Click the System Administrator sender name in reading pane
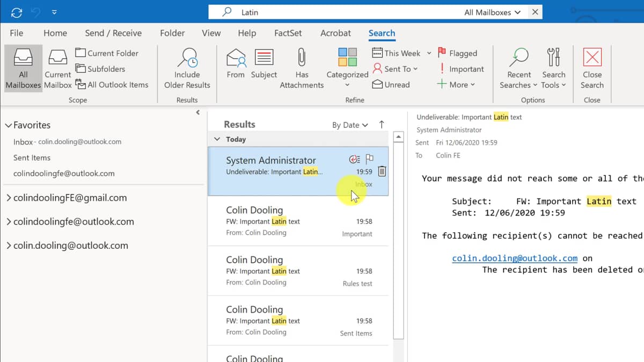 pos(449,130)
